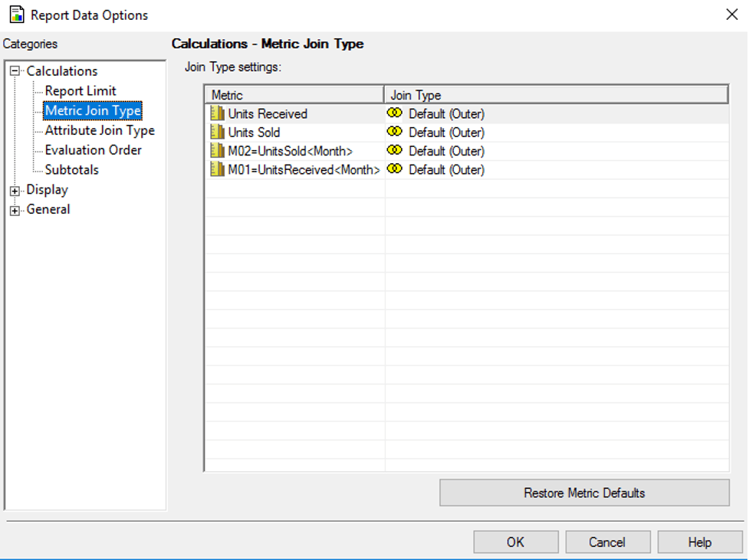Sort by the Join Type column header

tap(555, 95)
